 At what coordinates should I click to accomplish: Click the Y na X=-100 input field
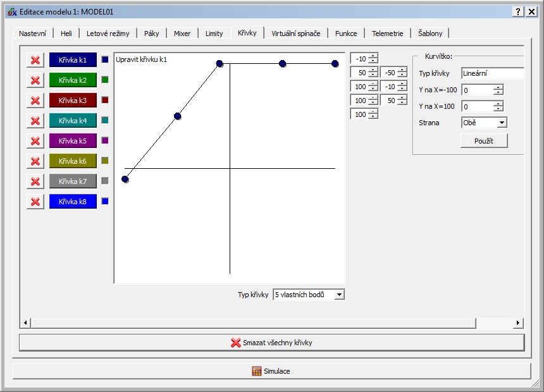click(x=478, y=90)
